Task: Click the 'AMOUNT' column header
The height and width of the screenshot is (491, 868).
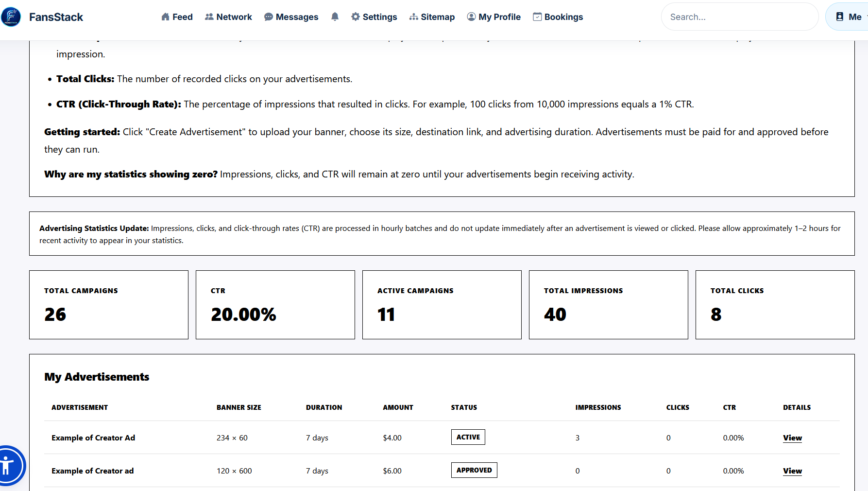Action: coord(398,407)
